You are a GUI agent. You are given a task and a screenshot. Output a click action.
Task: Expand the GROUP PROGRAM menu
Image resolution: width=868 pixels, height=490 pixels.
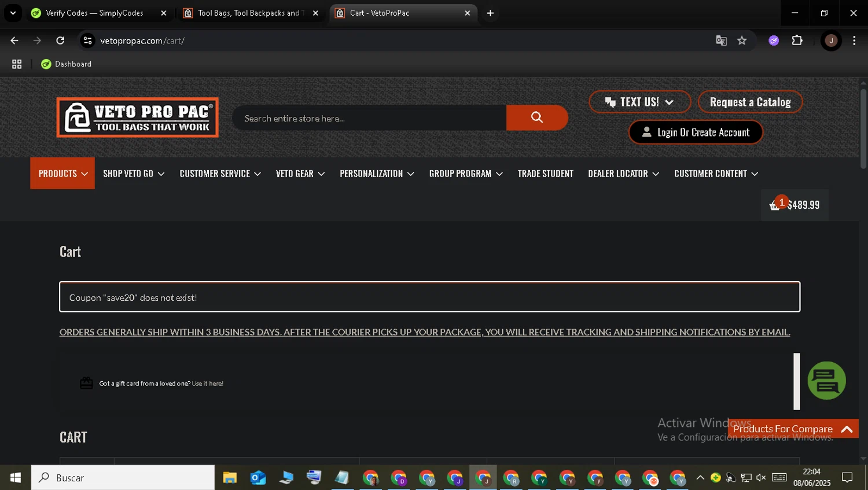tap(466, 174)
